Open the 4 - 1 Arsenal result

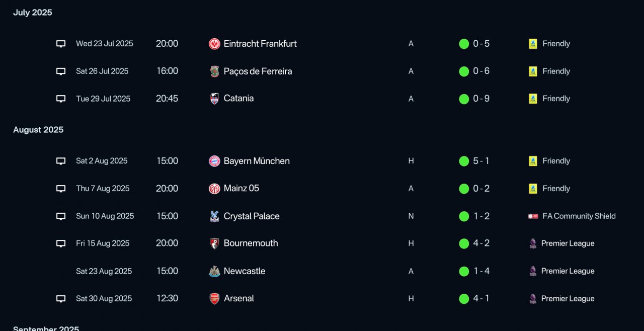tap(481, 298)
